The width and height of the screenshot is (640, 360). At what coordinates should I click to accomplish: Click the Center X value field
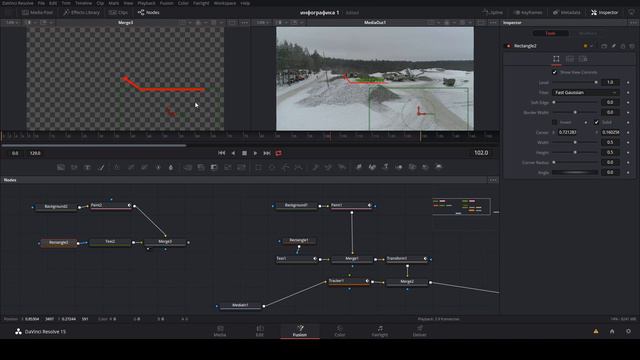tap(568, 132)
